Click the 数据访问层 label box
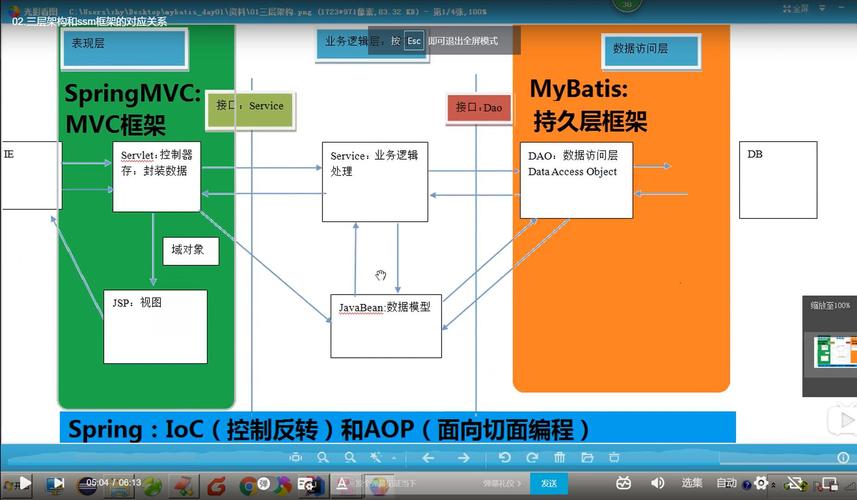The height and width of the screenshot is (500, 857). 651,51
